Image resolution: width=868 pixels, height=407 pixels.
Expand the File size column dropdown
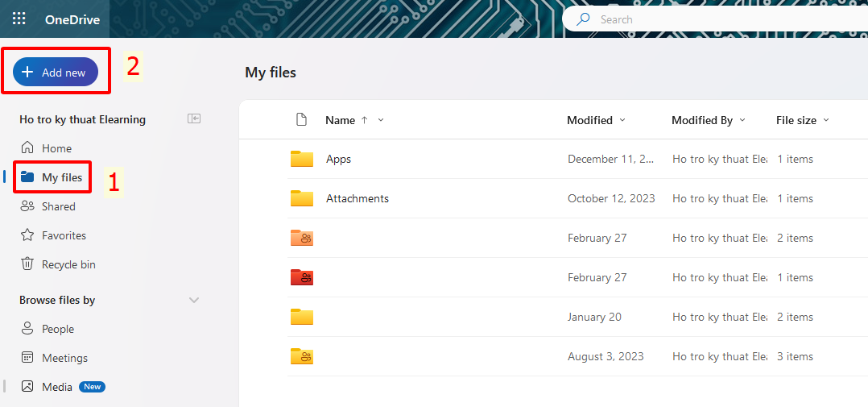tap(826, 120)
